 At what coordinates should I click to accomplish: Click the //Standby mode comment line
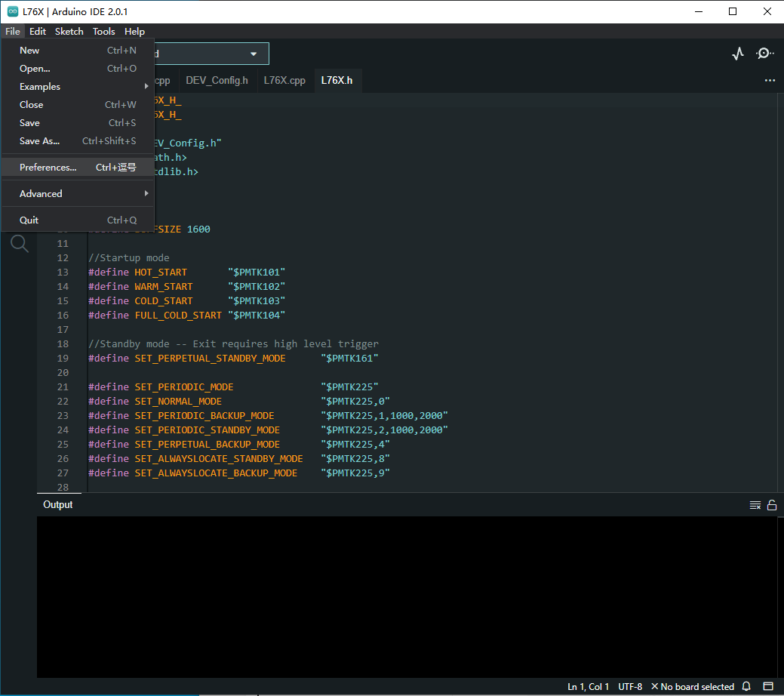[x=233, y=343]
